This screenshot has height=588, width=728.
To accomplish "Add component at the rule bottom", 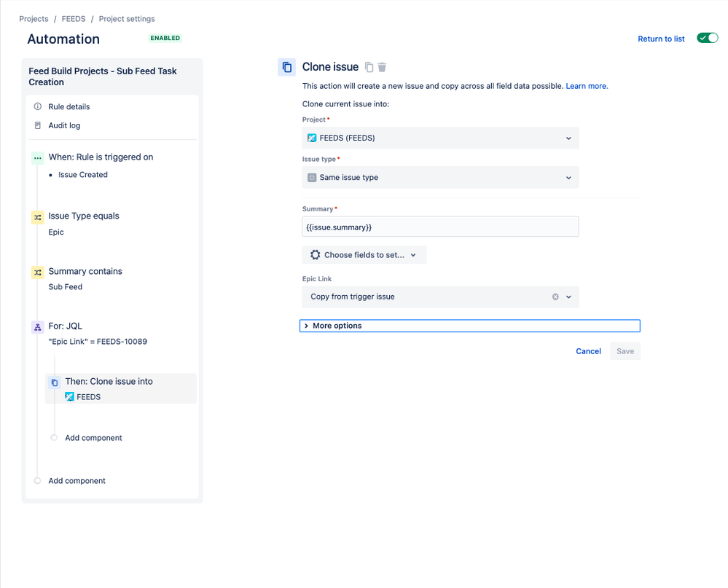I will (x=77, y=481).
